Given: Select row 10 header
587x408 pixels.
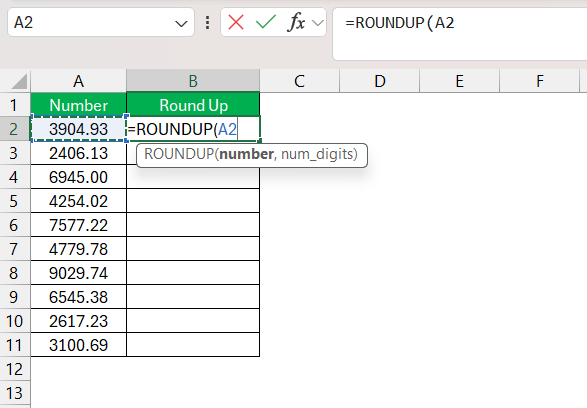Looking at the screenshot, I should [15, 320].
